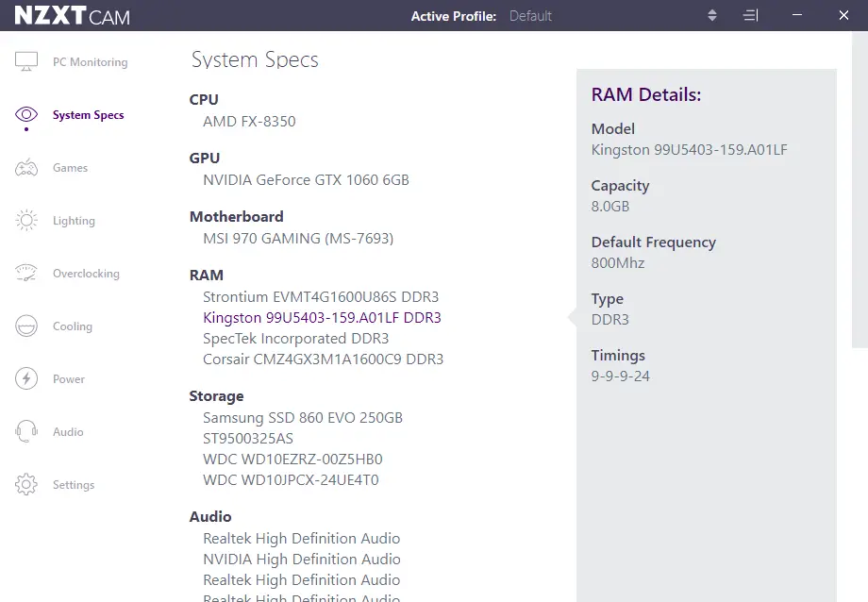Open the Settings gear icon
Screen dimensions: 868x602
[x=26, y=485]
